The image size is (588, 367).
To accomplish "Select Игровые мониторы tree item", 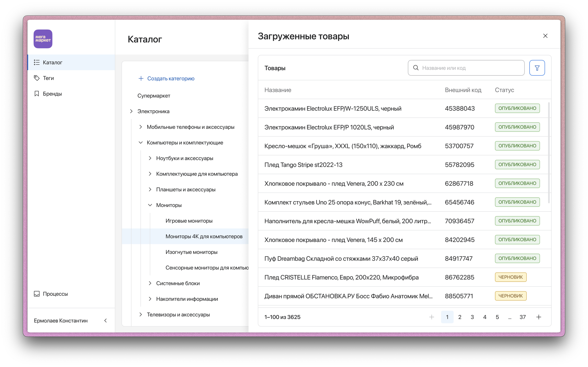I will (189, 221).
